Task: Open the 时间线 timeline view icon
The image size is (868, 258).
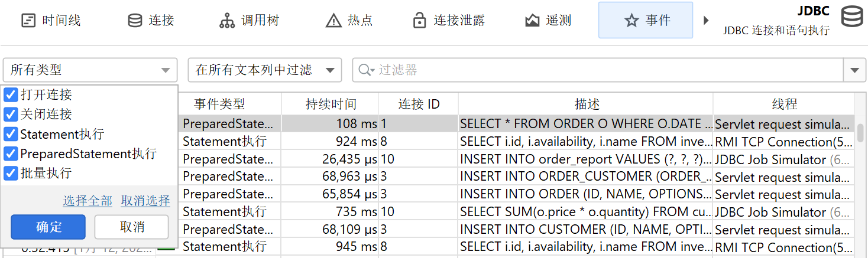Action: tap(28, 21)
